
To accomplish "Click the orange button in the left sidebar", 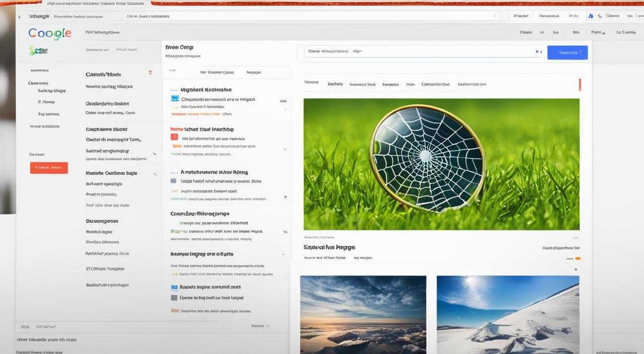I will (49, 167).
